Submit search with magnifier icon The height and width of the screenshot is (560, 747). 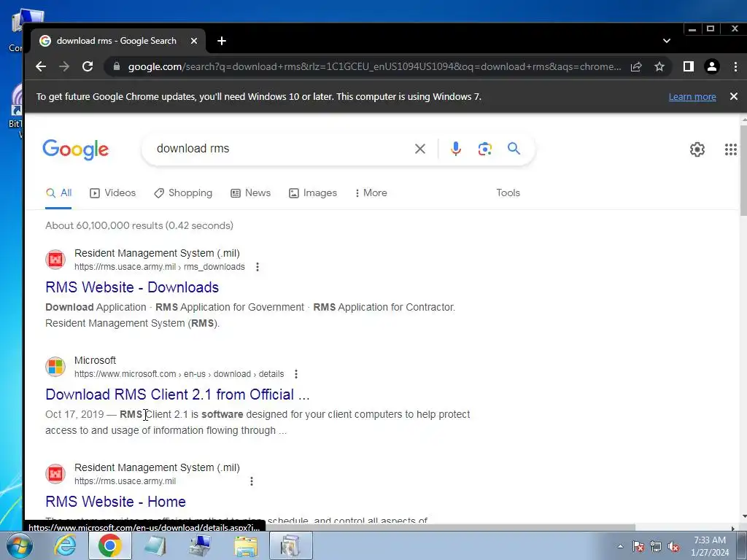pos(514,148)
